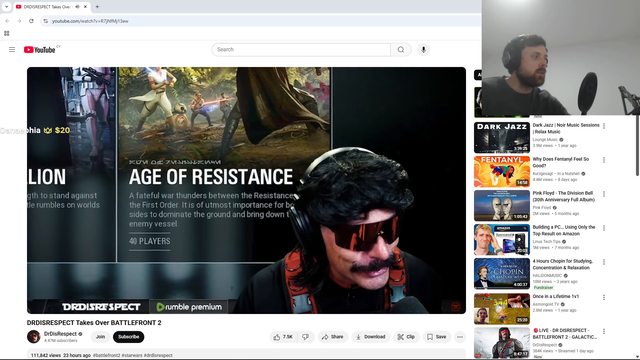Screen dimensions: 640x360
Task: View site information icon in address bar
Action: click(45, 21)
